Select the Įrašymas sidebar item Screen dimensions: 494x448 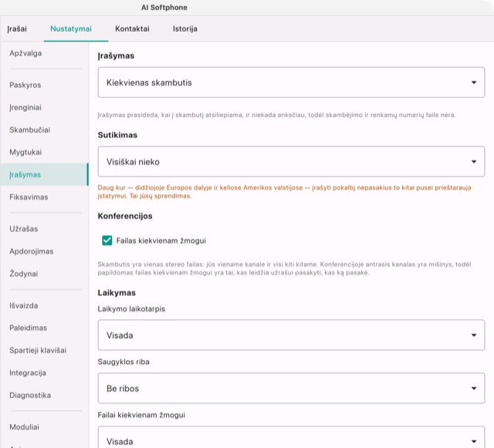pyautogui.click(x=44, y=174)
